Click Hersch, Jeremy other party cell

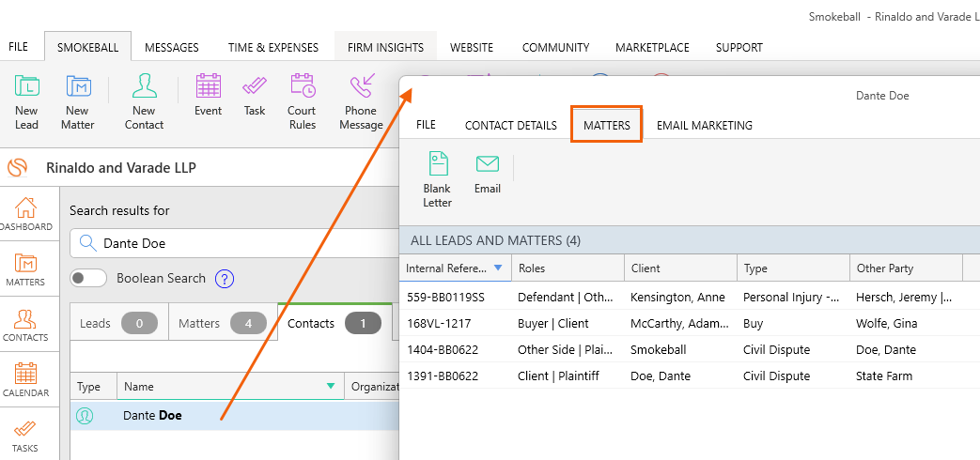click(x=904, y=297)
